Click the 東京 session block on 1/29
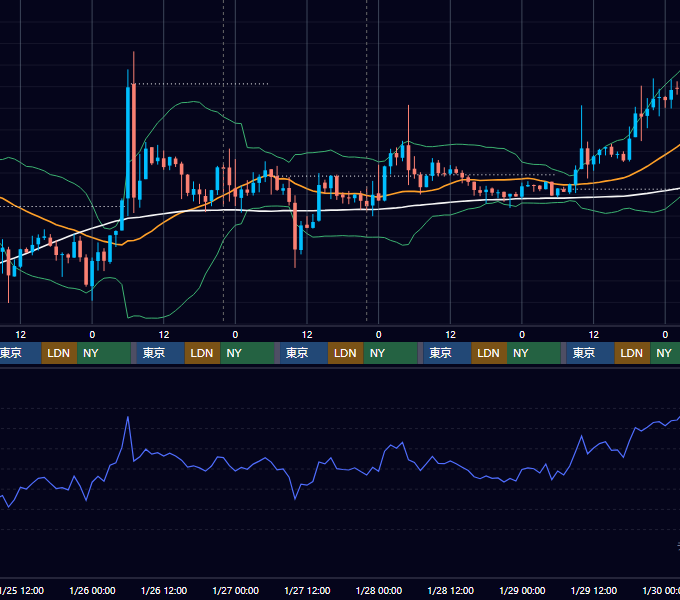 pyautogui.click(x=590, y=353)
